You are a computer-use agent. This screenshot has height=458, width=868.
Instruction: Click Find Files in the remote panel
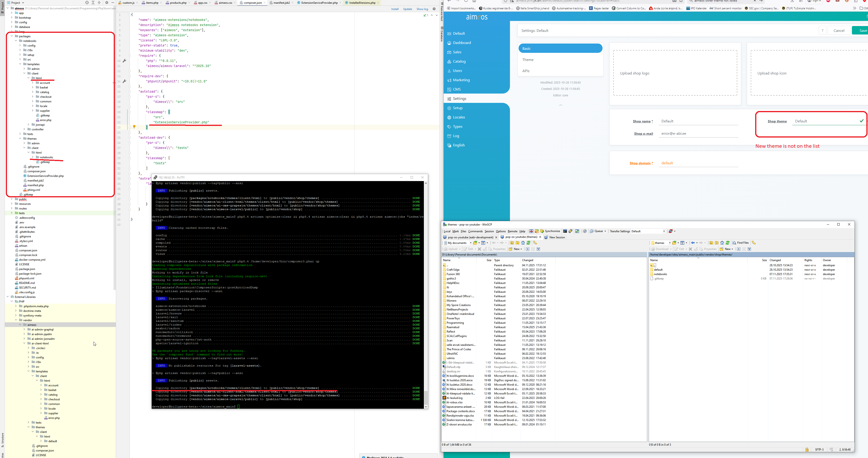(740, 243)
